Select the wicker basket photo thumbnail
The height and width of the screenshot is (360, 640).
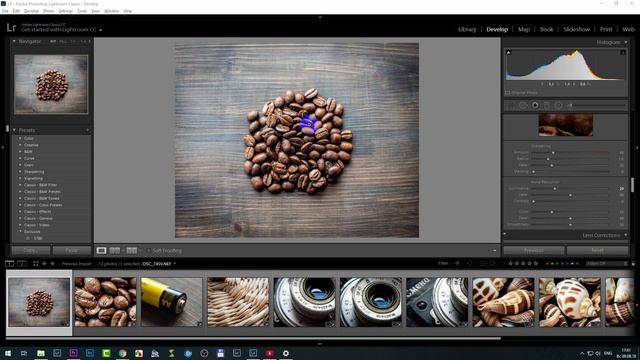point(238,302)
